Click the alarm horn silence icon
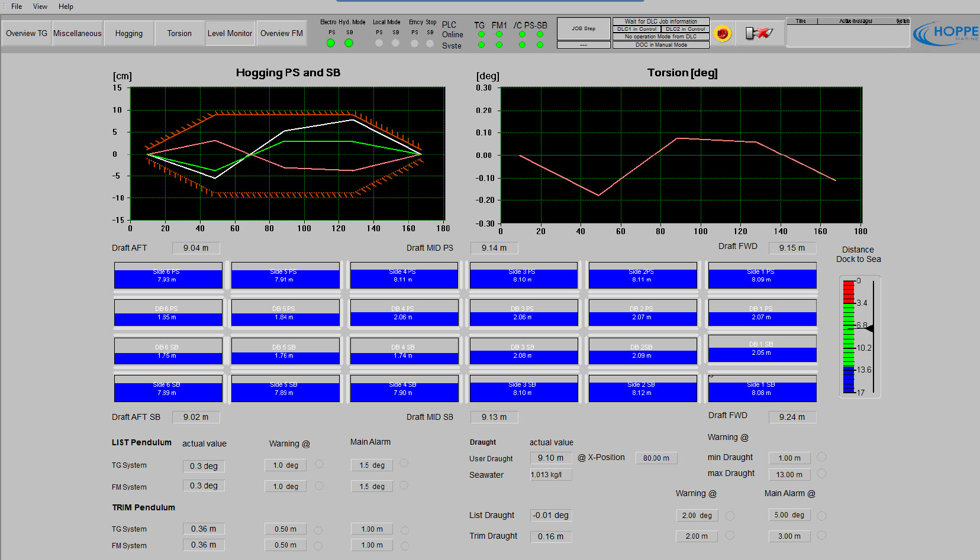 click(x=759, y=33)
